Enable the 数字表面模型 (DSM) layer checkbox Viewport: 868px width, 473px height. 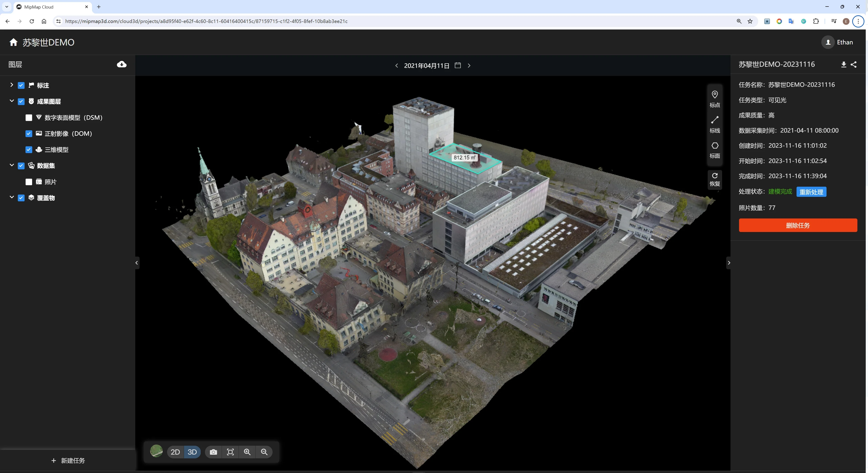pyautogui.click(x=29, y=118)
